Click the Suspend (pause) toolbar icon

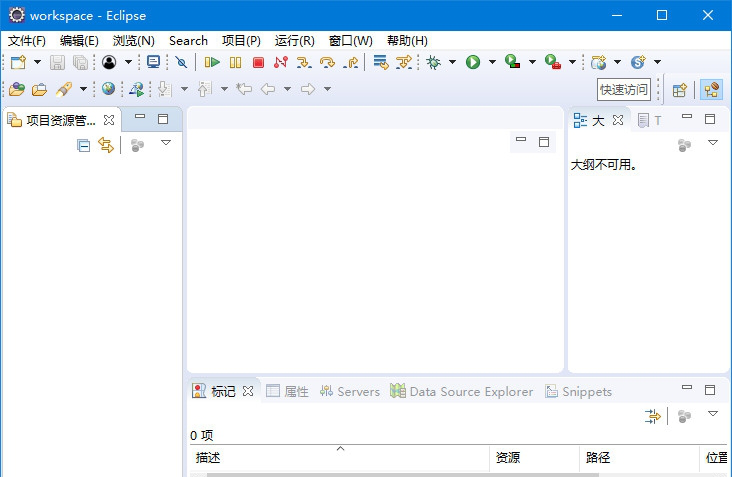[235, 62]
